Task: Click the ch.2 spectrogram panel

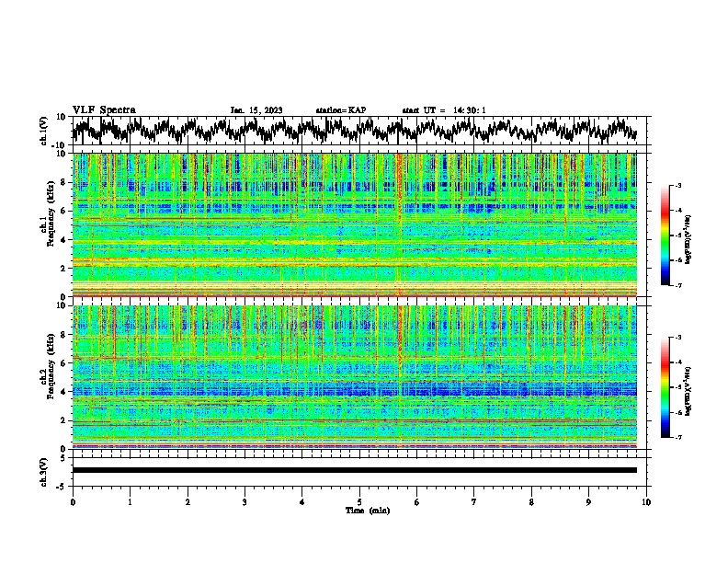Action: pyautogui.click(x=355, y=377)
